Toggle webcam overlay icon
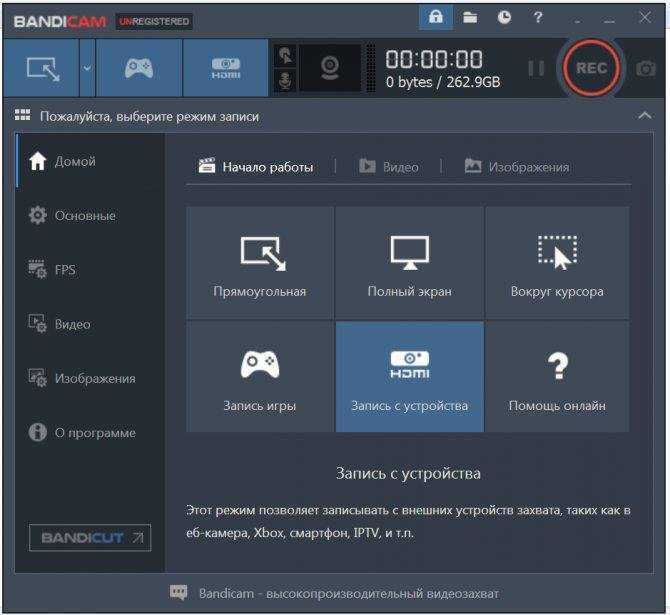Viewport: 670px width, 615px height. point(330,68)
